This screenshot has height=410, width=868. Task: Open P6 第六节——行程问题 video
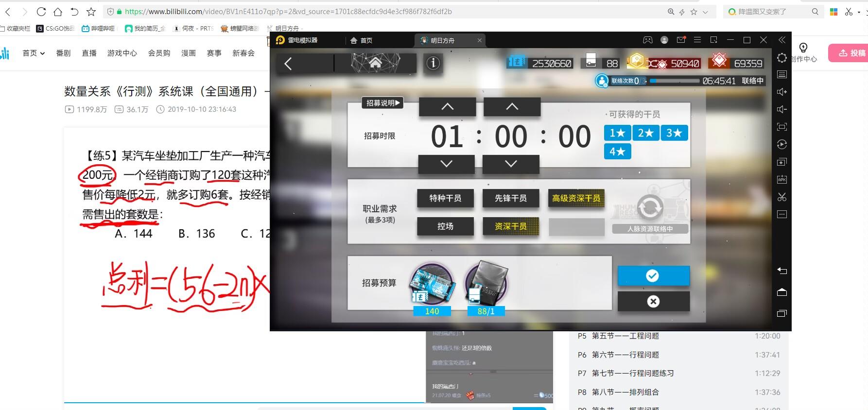click(x=678, y=355)
